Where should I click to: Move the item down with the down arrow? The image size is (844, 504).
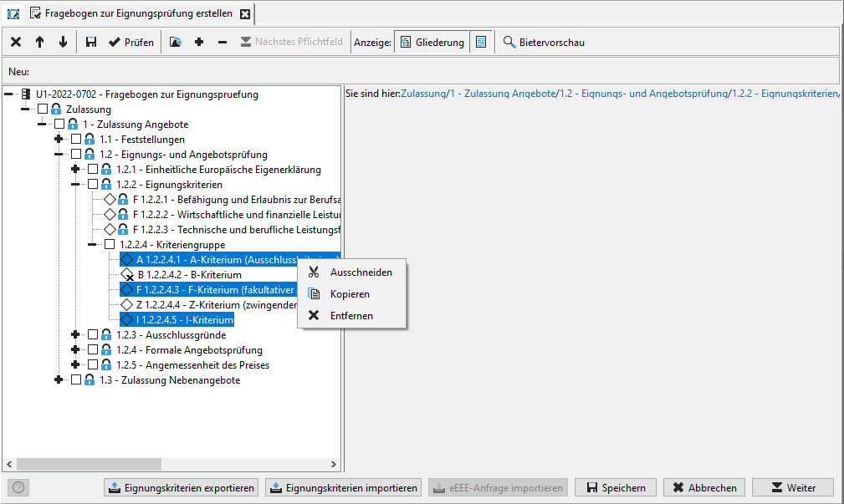[x=63, y=42]
